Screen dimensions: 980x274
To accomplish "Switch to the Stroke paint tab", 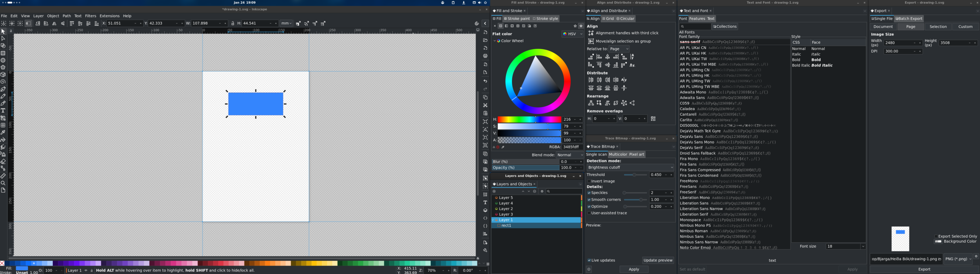I will (517, 18).
